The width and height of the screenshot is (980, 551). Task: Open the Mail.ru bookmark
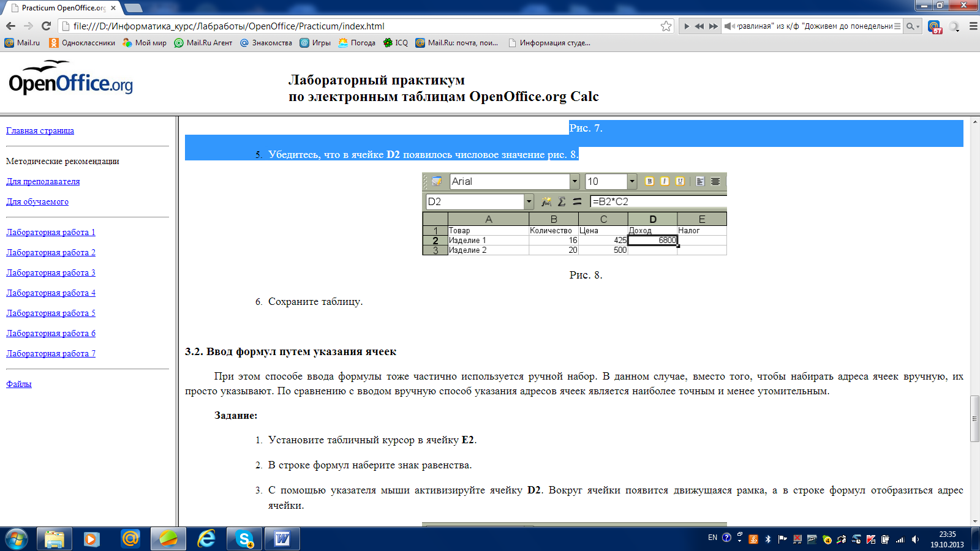pos(22,43)
